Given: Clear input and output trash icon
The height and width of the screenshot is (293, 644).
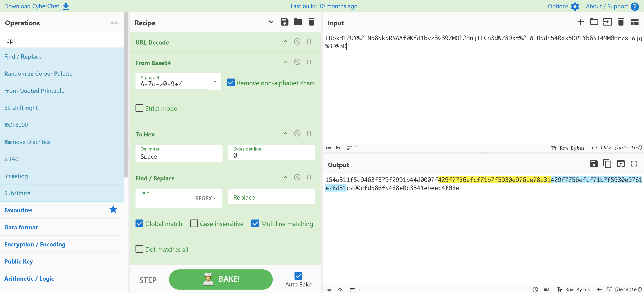Looking at the screenshot, I should click(621, 22).
